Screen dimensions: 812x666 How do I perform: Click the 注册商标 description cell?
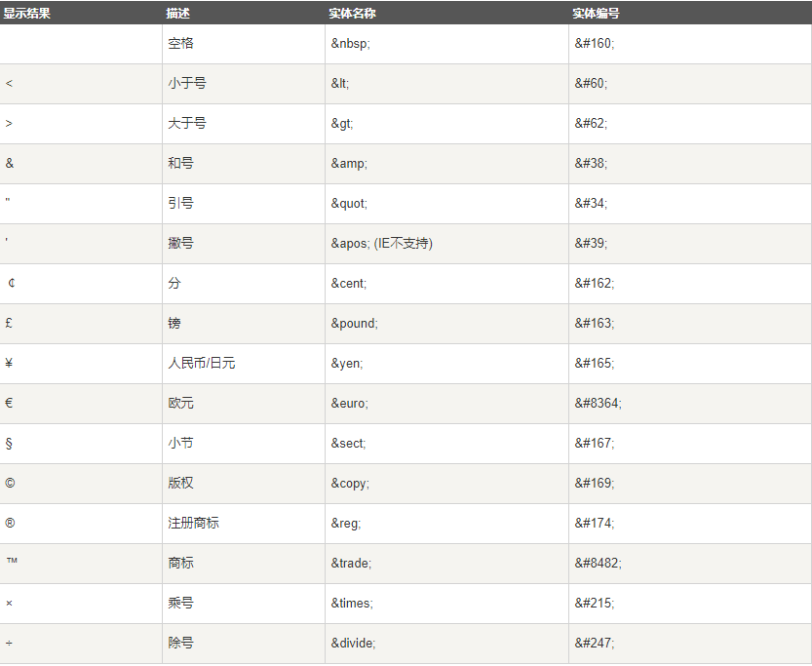(244, 523)
